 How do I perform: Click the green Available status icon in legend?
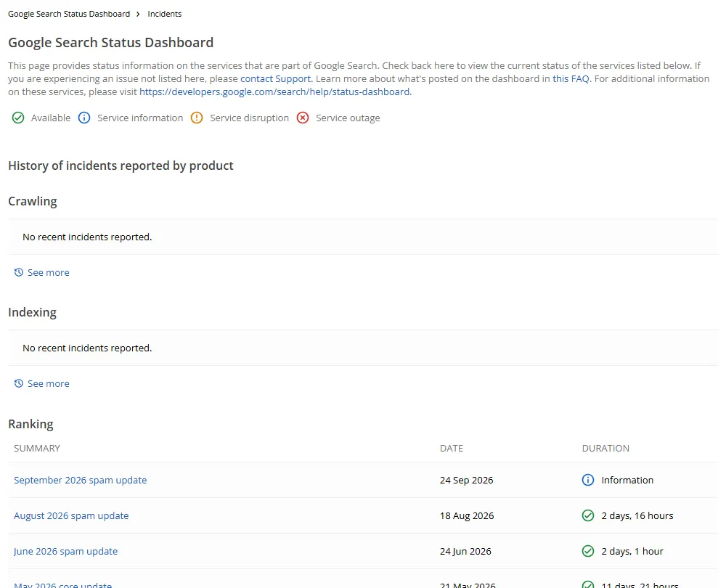click(x=18, y=118)
